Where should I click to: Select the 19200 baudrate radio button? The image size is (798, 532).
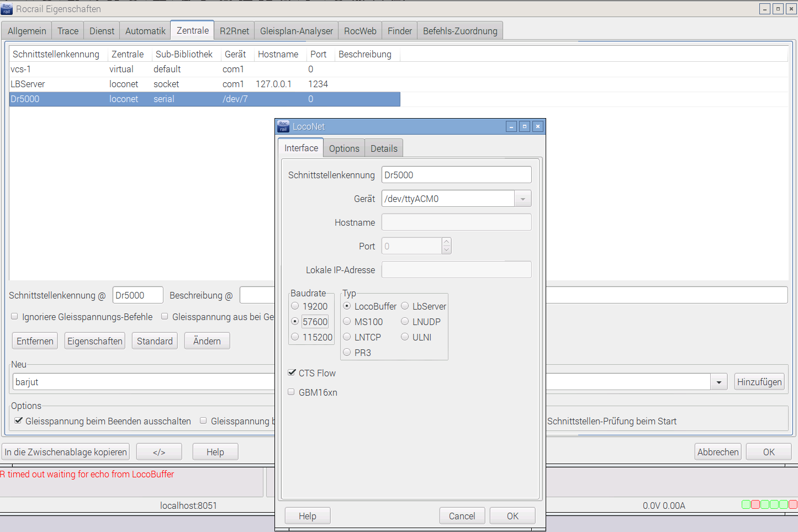pos(295,306)
